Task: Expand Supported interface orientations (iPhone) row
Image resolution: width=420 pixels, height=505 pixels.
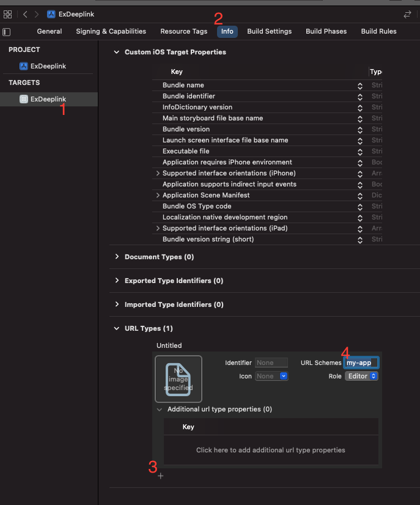Action: coord(158,173)
